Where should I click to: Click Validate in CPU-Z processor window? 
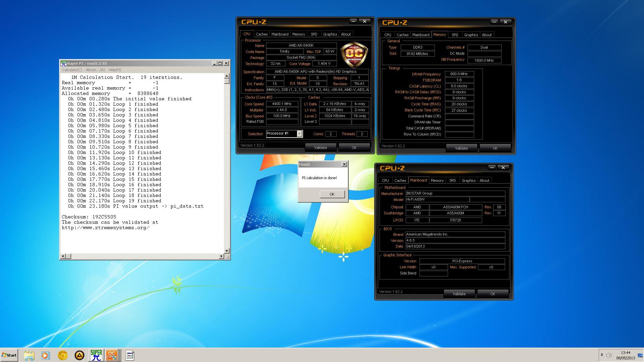[x=320, y=148]
